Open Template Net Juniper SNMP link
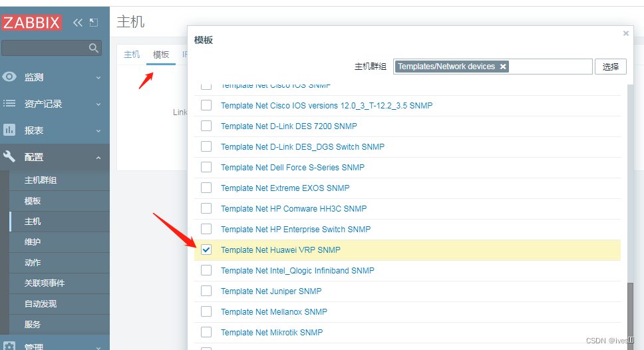 [x=271, y=291]
